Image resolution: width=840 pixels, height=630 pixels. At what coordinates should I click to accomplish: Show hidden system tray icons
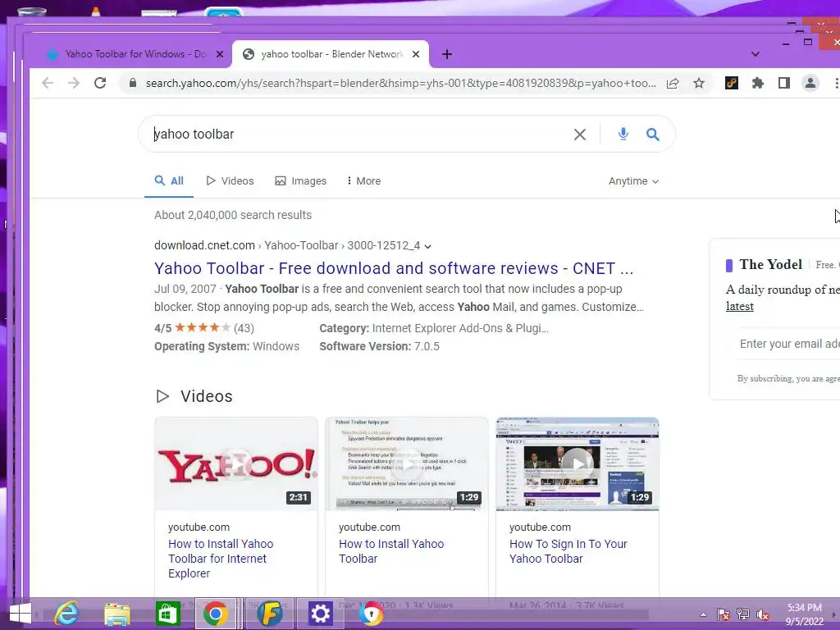(703, 615)
